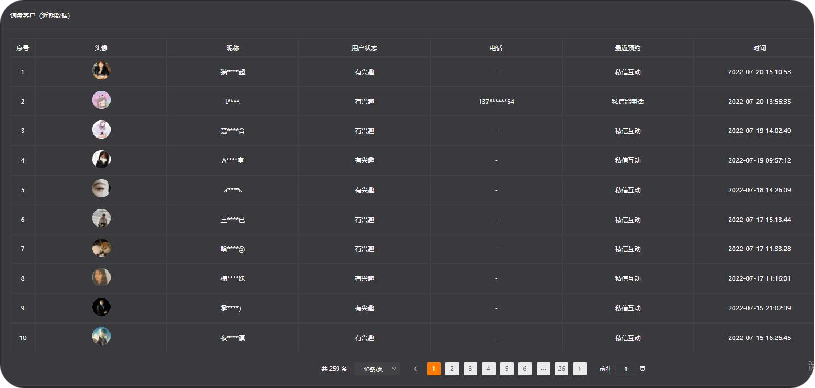Click the previous page arrow in pagination
This screenshot has height=388, width=815.
[x=415, y=369]
